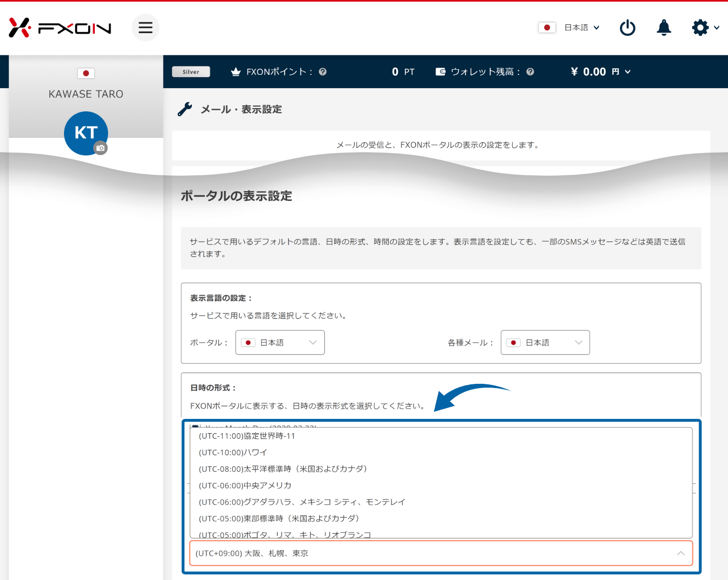Click the ポータルの表示設定 heading

point(237,196)
